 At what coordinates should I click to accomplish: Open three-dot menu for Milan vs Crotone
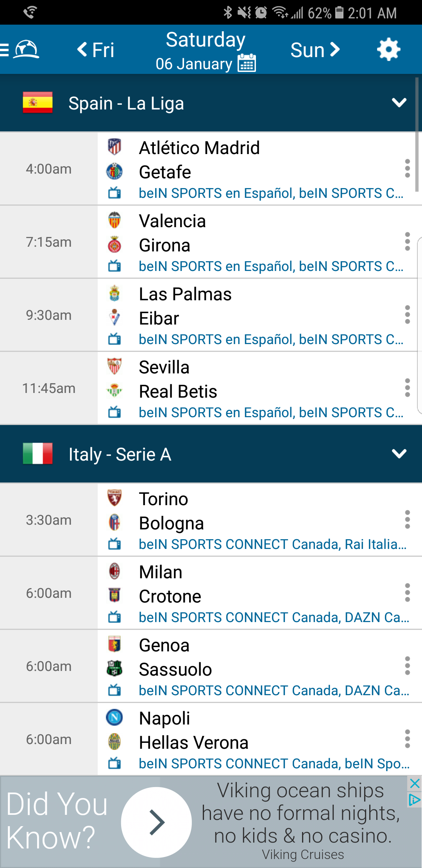pyautogui.click(x=407, y=593)
